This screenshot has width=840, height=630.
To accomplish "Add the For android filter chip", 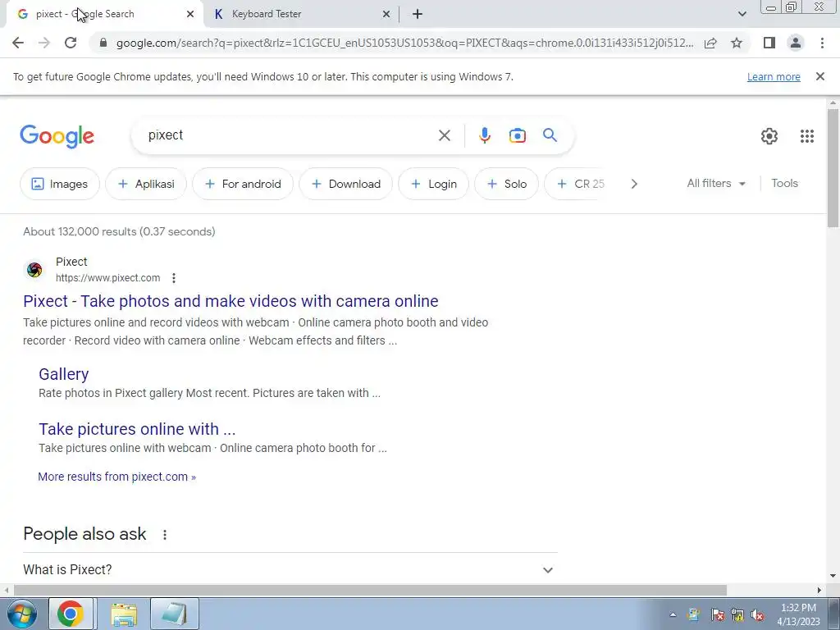I will tap(243, 184).
